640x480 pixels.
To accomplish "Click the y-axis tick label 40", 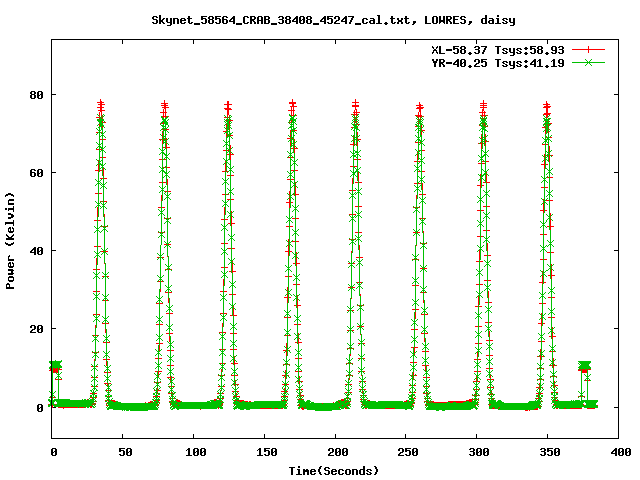I will point(36,251).
